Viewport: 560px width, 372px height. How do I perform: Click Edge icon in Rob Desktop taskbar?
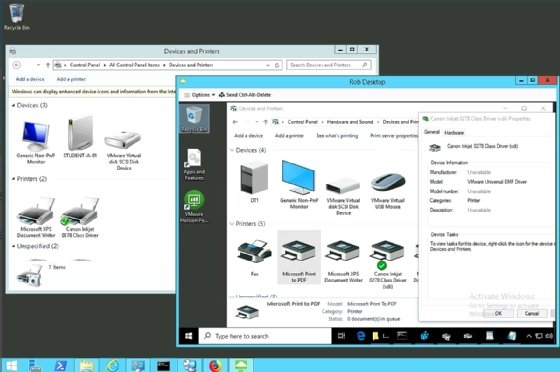click(x=361, y=336)
